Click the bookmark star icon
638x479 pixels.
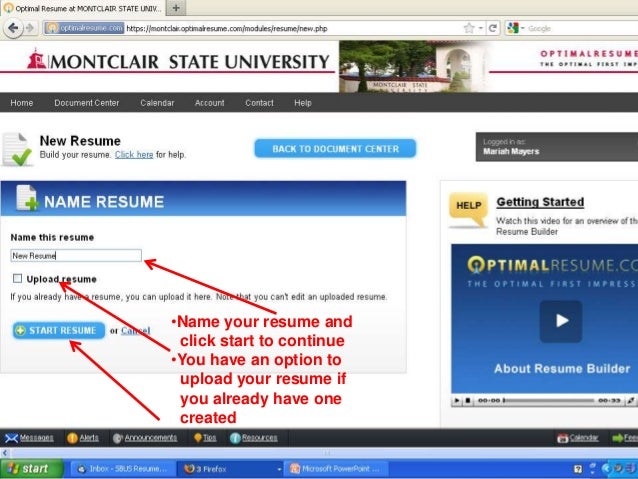469,28
